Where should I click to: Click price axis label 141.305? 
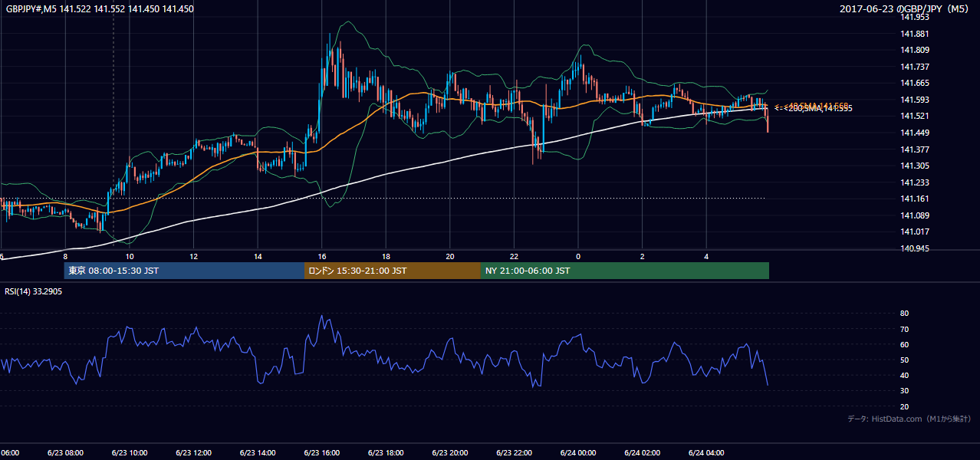[915, 166]
